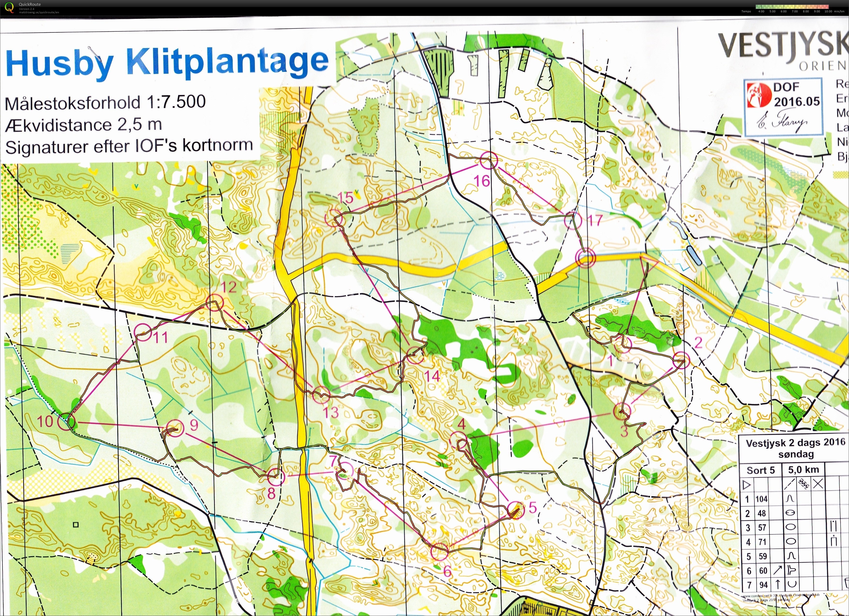This screenshot has width=849, height=616.
Task: Open the matstroeng.se/quickroute/en link
Action: pyautogui.click(x=38, y=12)
